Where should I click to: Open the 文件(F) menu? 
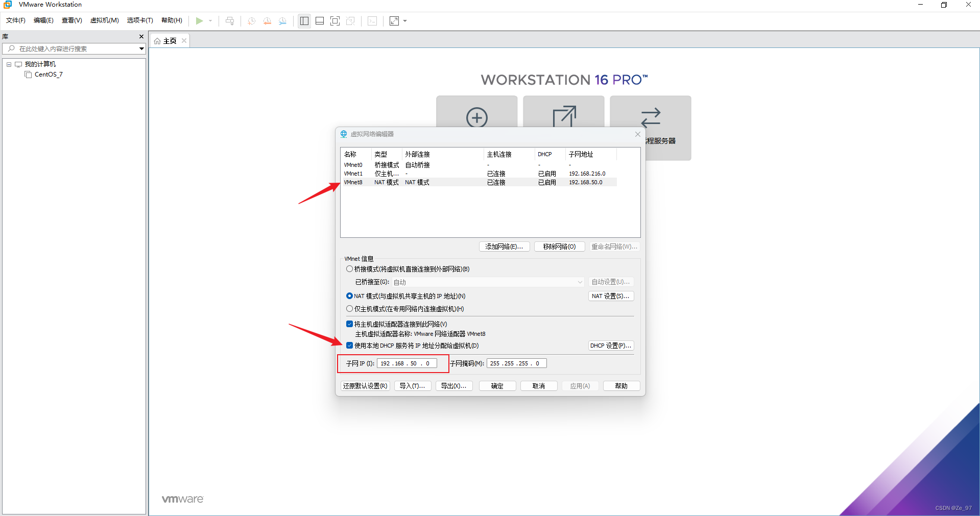[x=16, y=20]
